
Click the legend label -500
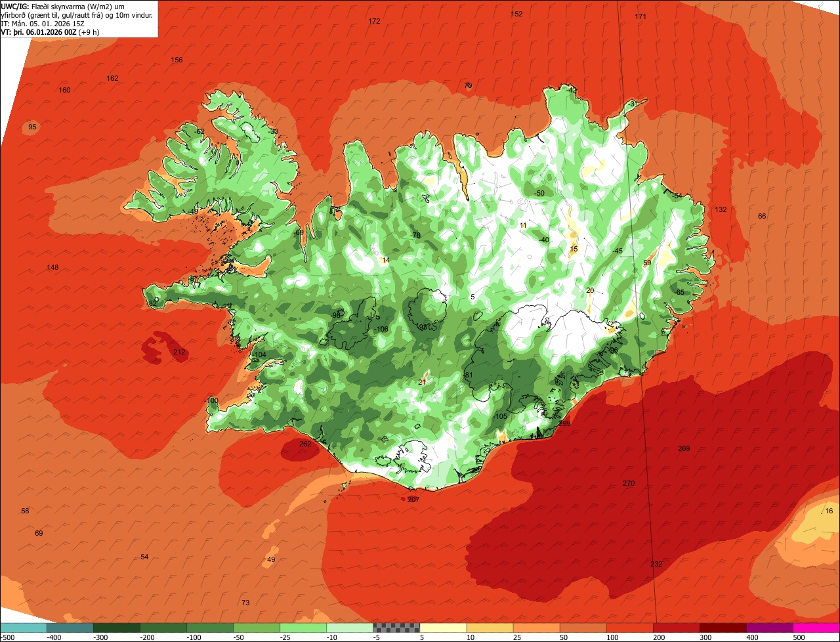click(8, 637)
